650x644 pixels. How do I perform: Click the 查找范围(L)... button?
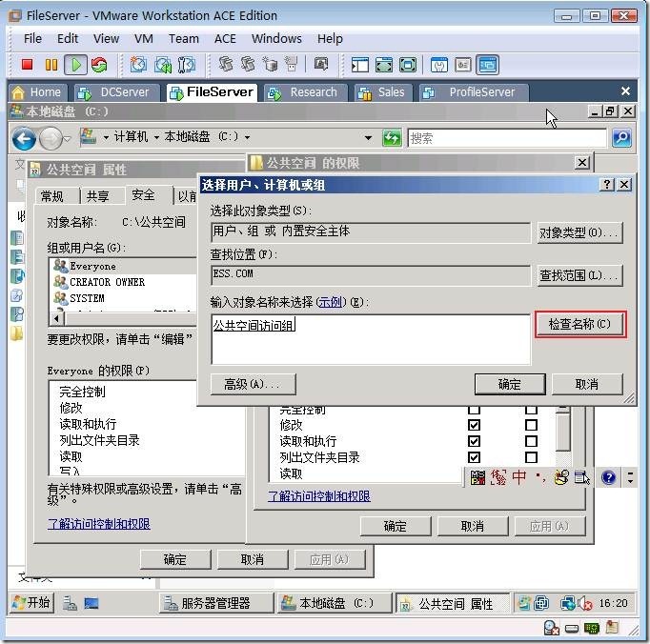click(x=579, y=275)
